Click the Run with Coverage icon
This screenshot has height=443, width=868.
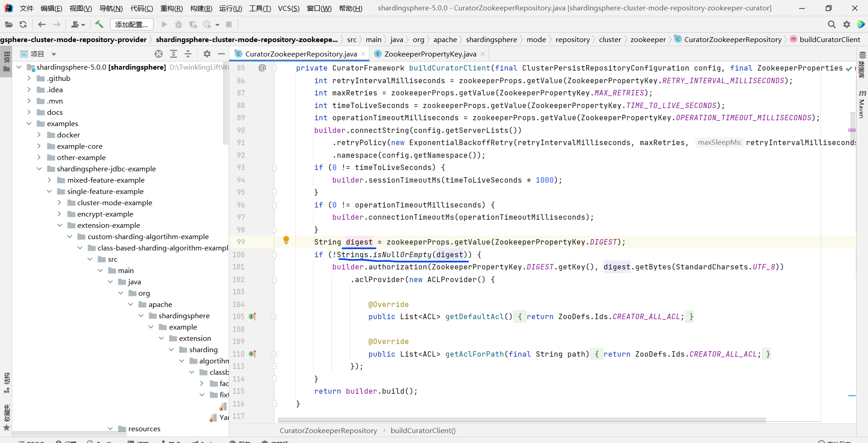pos(193,24)
